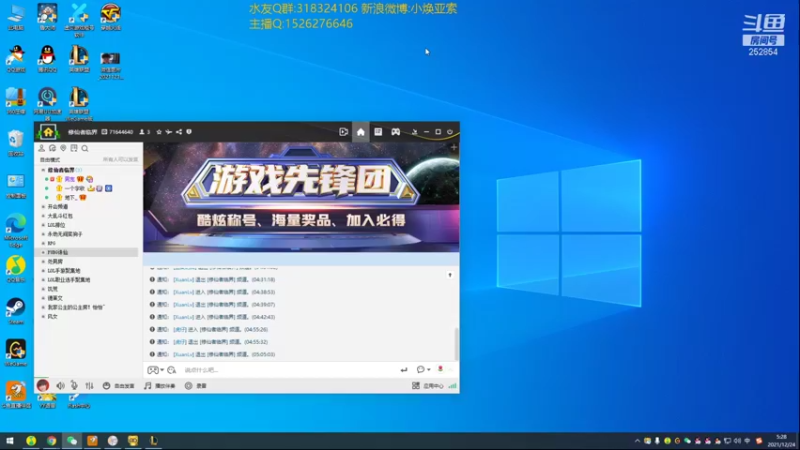Open the Crossfire CF desktop icon

coord(110,17)
